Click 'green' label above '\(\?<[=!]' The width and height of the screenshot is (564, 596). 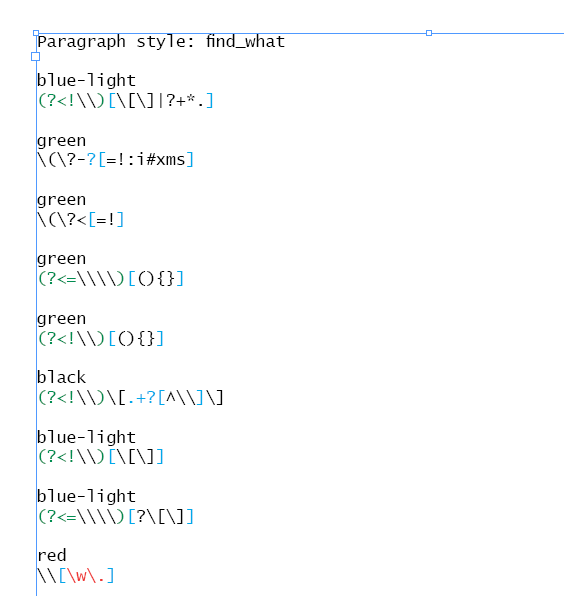coord(62,200)
